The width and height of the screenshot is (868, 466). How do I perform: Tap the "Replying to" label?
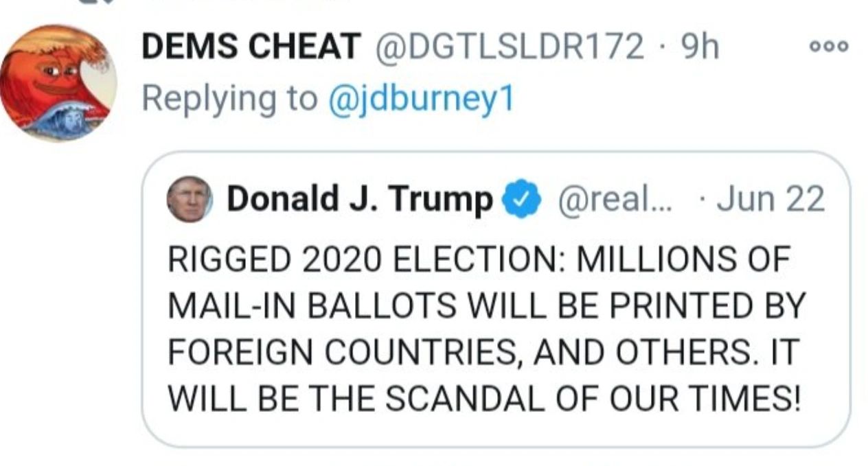click(x=230, y=98)
